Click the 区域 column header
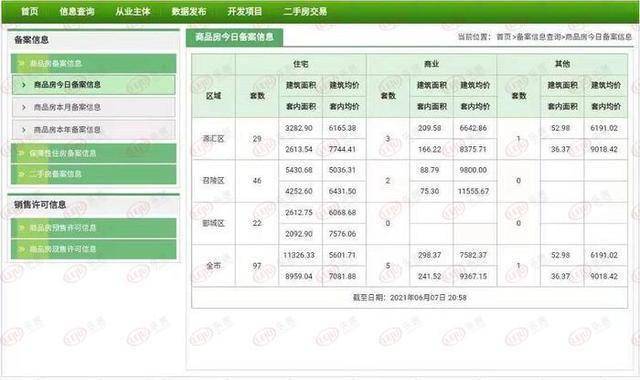 tap(213, 96)
